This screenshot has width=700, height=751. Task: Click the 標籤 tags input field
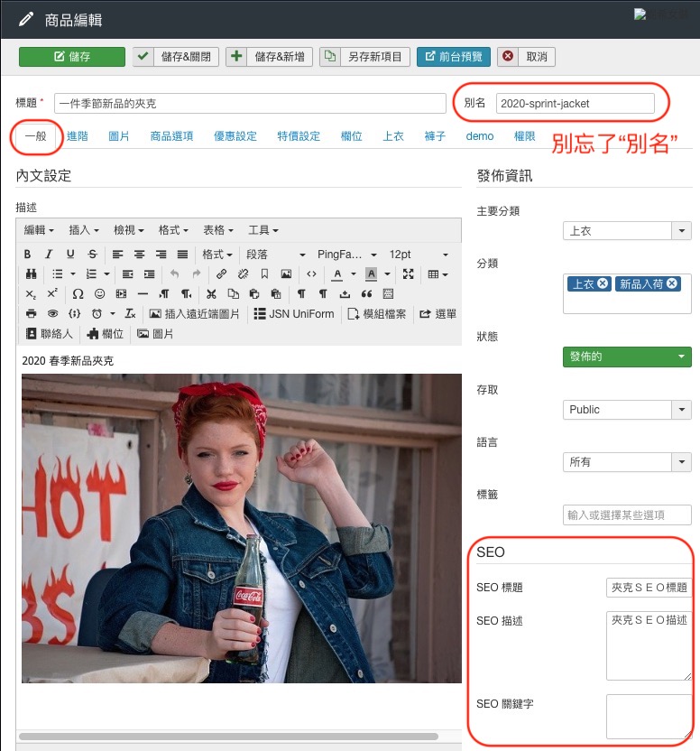(627, 515)
